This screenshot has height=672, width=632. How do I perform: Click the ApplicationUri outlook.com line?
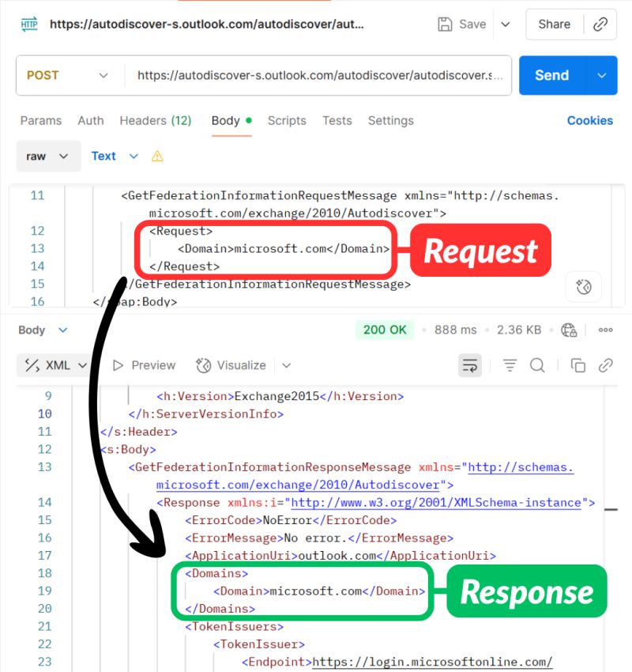340,556
